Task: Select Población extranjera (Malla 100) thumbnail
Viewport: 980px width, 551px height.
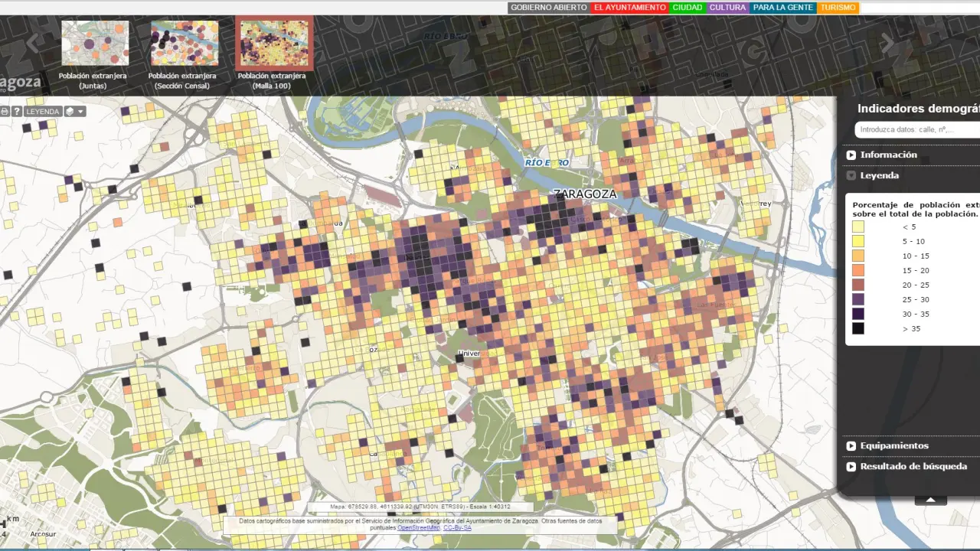Action: (274, 44)
